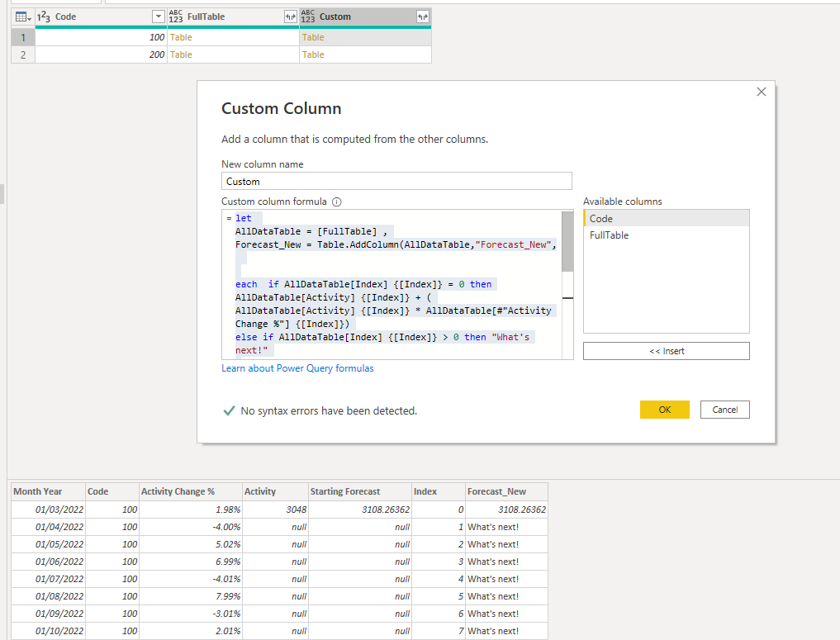Viewport: 840px width, 640px height.
Task: Cancel the Custom Column dialog
Action: pos(725,410)
